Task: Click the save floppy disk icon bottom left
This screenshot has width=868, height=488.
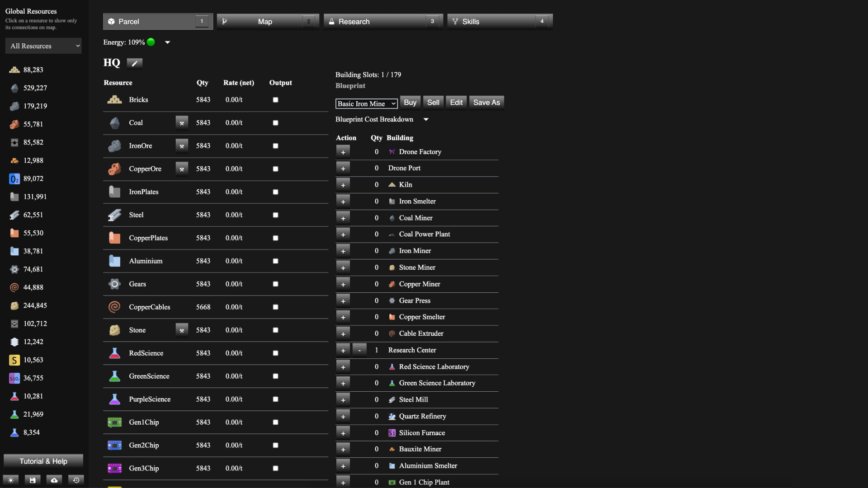Action: 32,480
